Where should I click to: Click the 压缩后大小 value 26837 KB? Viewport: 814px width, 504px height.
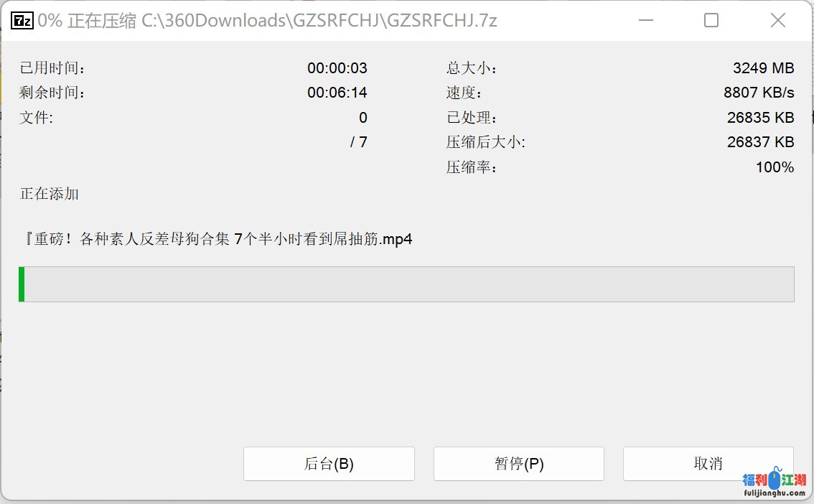[760, 141]
